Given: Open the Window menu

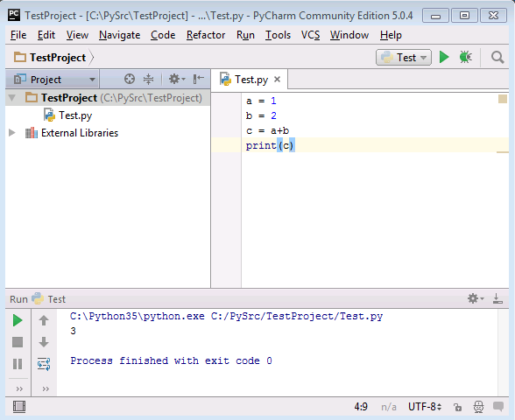Looking at the screenshot, I should pos(349,35).
